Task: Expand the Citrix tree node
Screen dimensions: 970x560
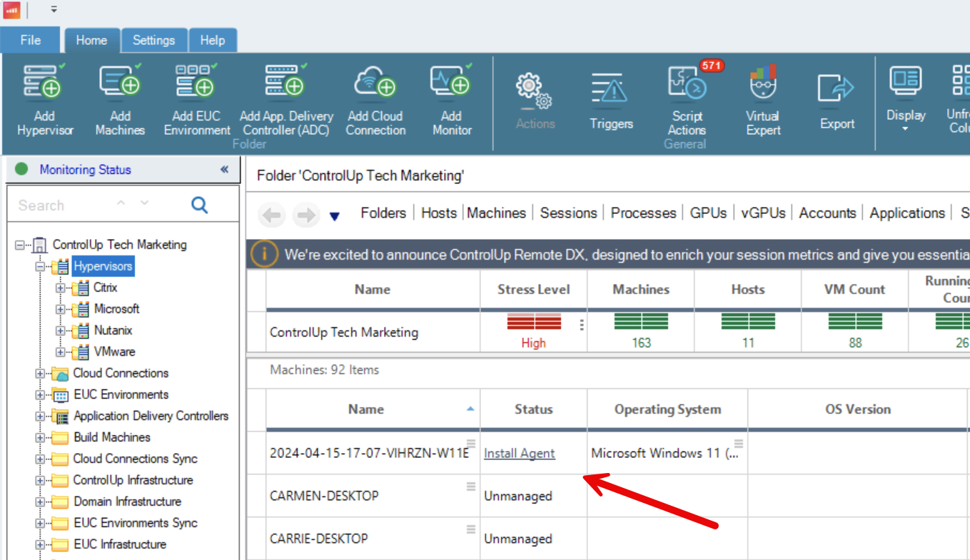Action: pos(61,288)
